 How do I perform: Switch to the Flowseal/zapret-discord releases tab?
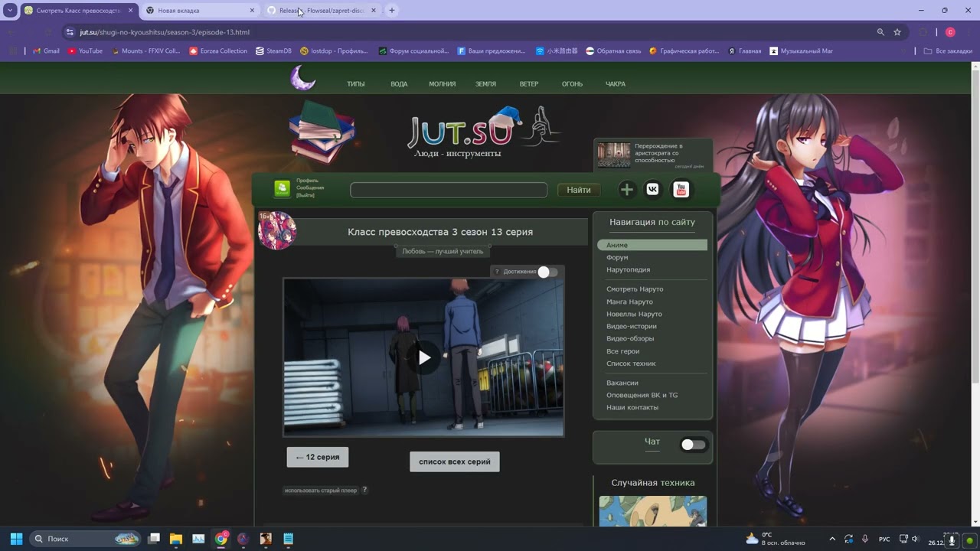point(325,11)
